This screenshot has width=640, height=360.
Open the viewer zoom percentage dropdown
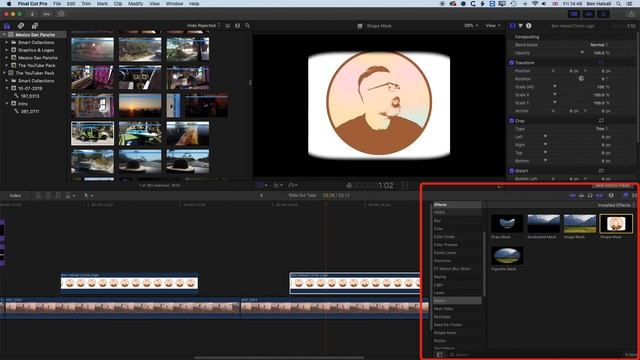(x=471, y=26)
